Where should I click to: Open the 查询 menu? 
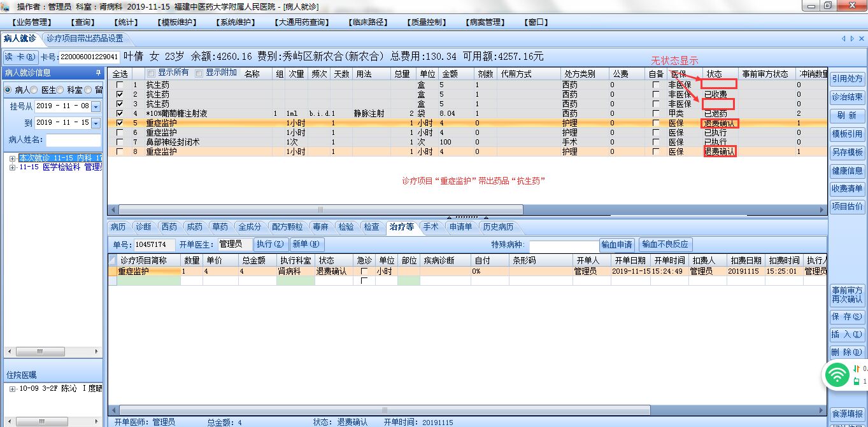(x=84, y=22)
